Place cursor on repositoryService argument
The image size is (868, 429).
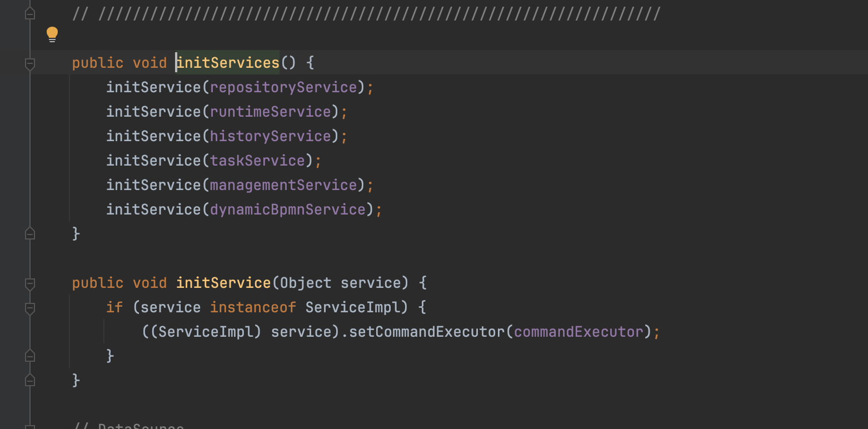[x=283, y=87]
